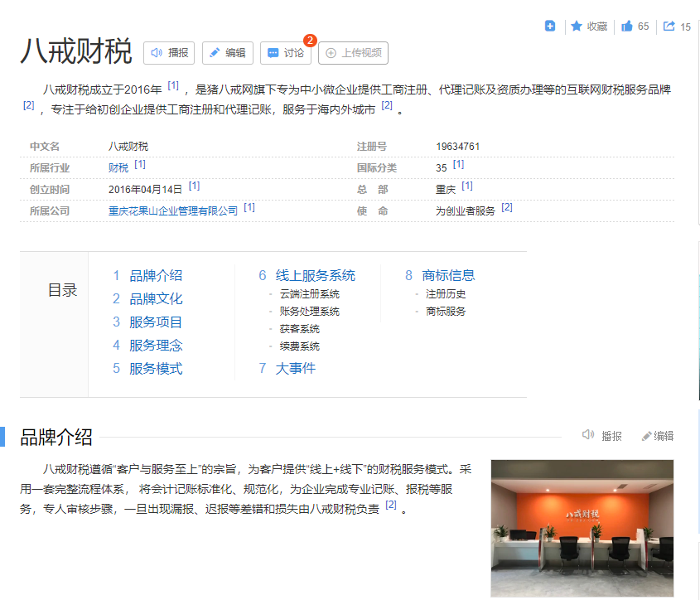Open 重庆花果山企业管理有限公司 company link
700x600 pixels.
pos(173,210)
